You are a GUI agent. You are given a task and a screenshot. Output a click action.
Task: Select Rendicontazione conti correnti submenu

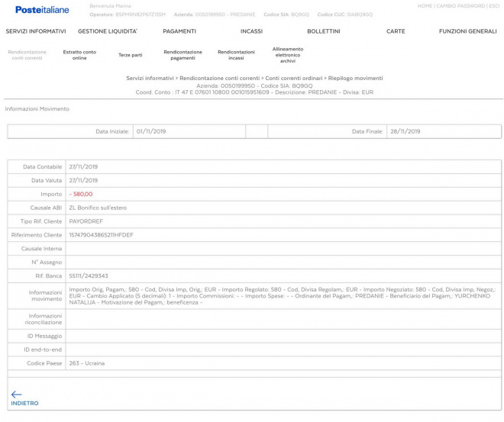27,55
